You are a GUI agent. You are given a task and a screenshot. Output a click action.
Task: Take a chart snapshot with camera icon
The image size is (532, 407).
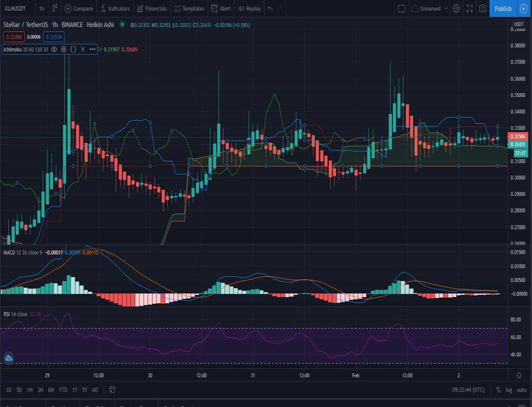(483, 8)
